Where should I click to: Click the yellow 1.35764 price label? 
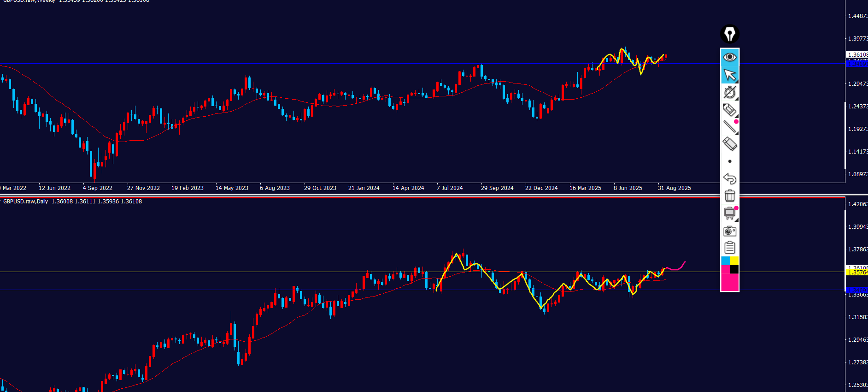pos(857,273)
